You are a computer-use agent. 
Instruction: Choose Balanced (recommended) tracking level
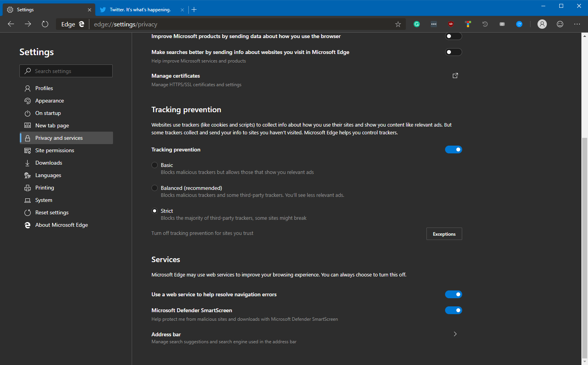pos(155,188)
